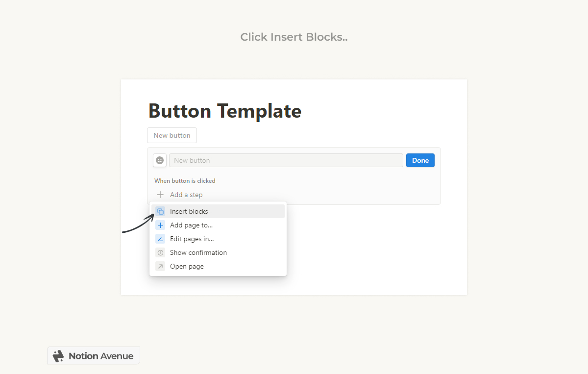Image resolution: width=588 pixels, height=374 pixels.
Task: Click the When button is clicked label
Action: pyautogui.click(x=185, y=181)
